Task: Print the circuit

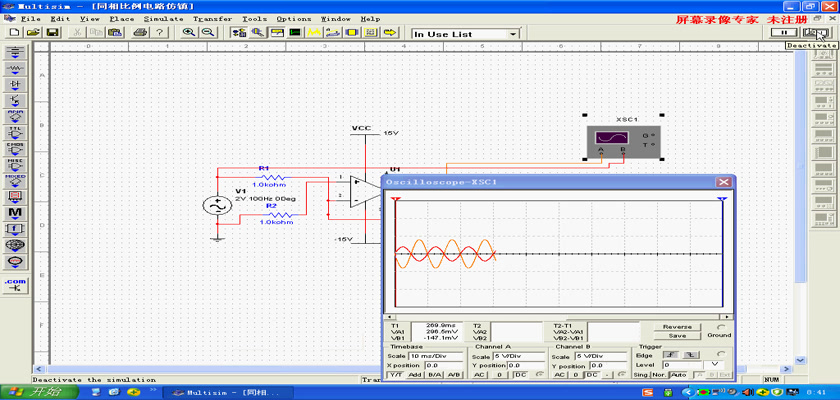Action: 140,33
